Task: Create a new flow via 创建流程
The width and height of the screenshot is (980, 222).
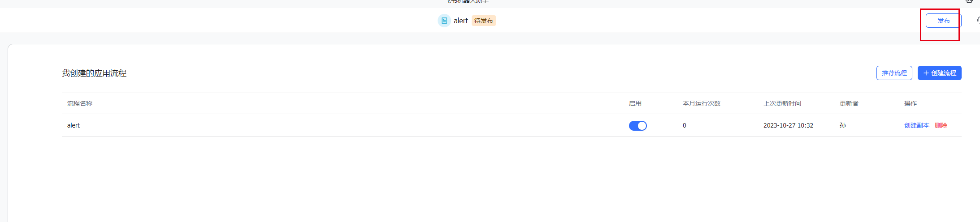Action: pyautogui.click(x=939, y=73)
